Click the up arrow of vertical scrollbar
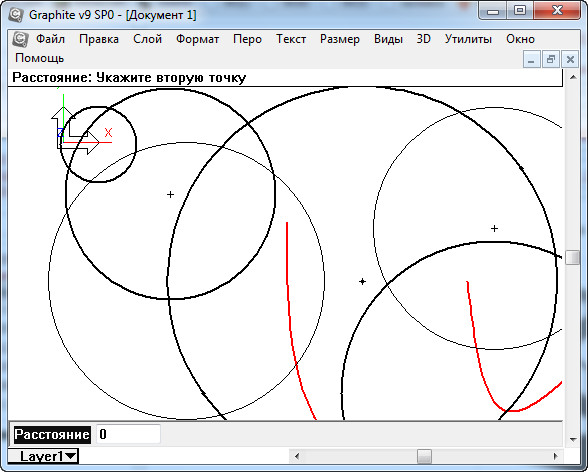 (x=573, y=78)
